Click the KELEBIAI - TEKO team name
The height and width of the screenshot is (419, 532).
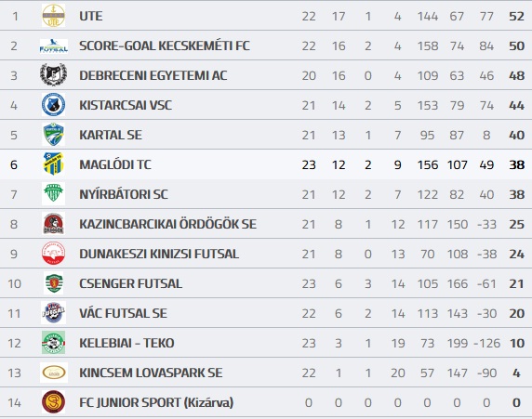(126, 343)
